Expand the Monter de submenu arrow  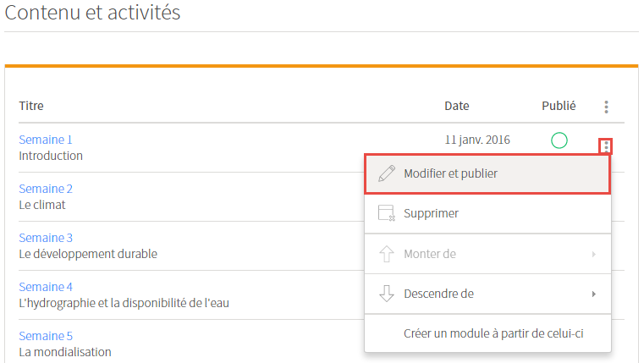(x=594, y=254)
